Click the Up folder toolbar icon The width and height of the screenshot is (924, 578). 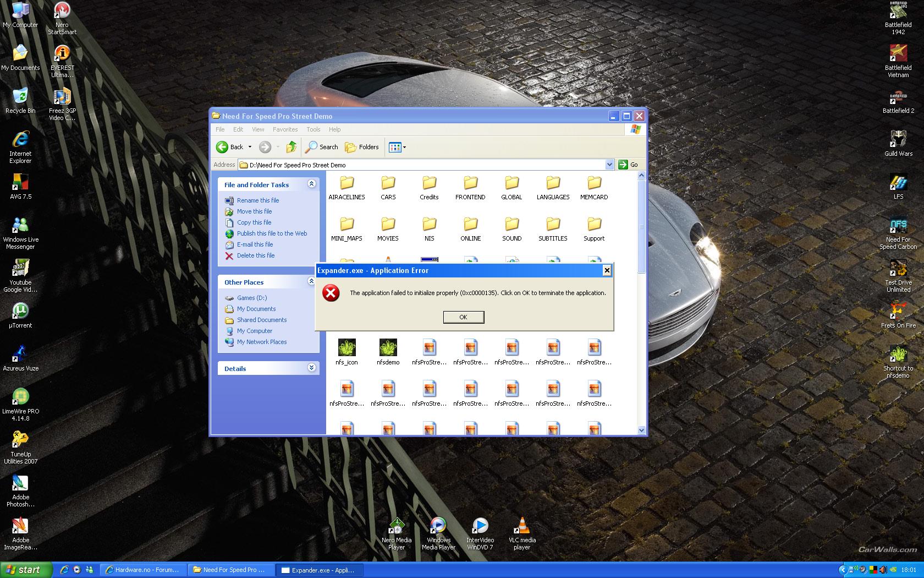click(291, 147)
